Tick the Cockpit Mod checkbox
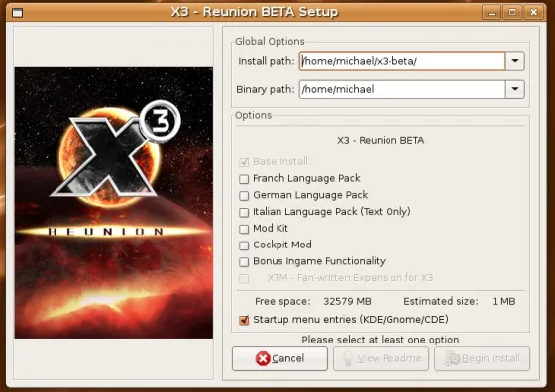Image resolution: width=555 pixels, height=392 pixels. (x=244, y=245)
